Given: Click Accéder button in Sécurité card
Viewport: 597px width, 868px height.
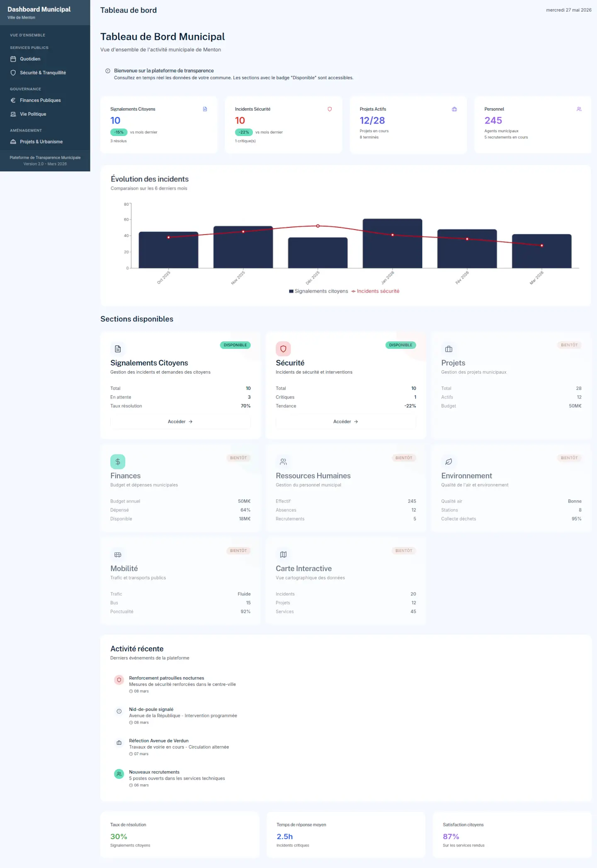Looking at the screenshot, I should tap(346, 422).
